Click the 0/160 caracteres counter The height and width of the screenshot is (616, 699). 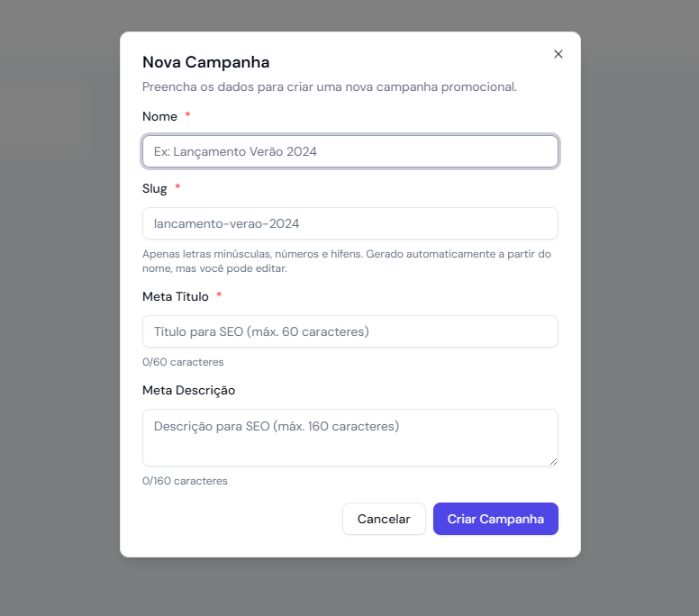click(185, 481)
